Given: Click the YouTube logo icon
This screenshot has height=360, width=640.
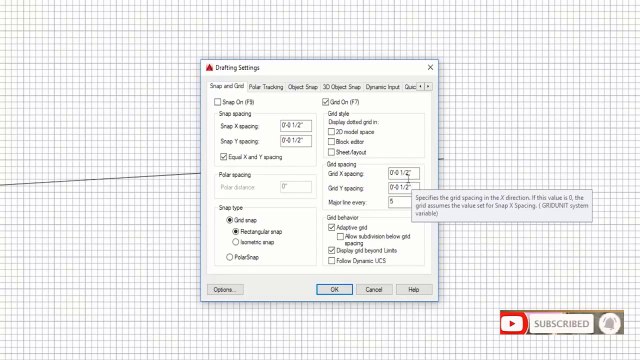Looking at the screenshot, I should (512, 324).
